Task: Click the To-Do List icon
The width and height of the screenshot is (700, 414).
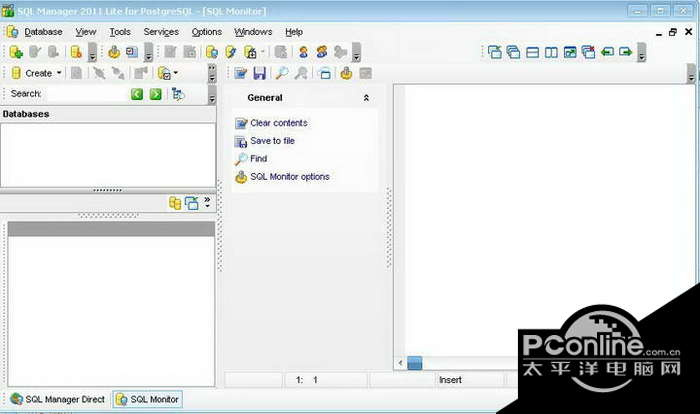Action: click(132, 52)
